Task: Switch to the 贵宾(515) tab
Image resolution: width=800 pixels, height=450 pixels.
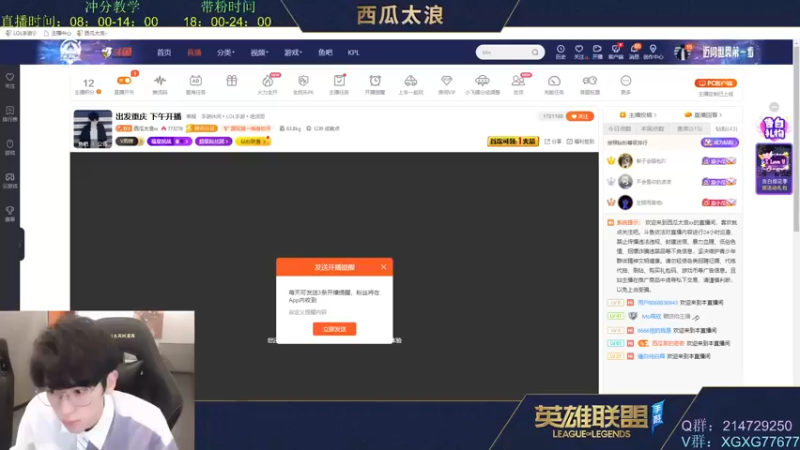Action: tap(689, 129)
